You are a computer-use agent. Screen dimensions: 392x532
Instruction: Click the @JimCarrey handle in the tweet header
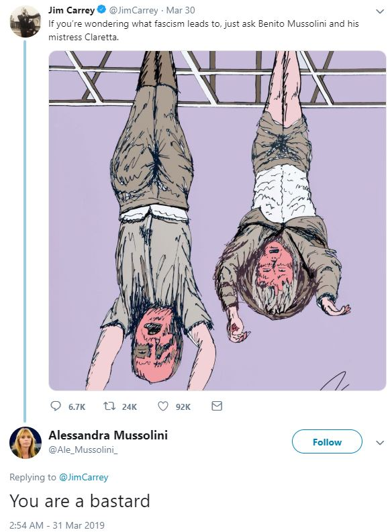pyautogui.click(x=134, y=11)
